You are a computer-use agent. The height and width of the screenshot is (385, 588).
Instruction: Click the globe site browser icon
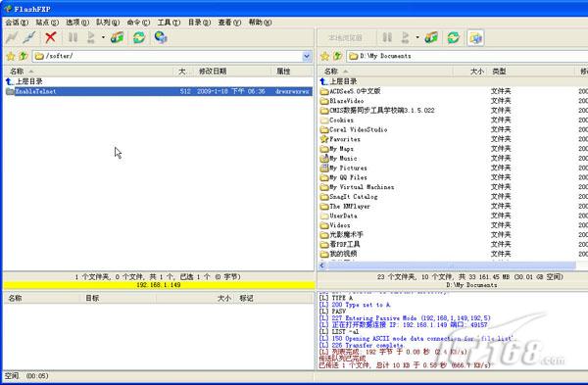pos(161,37)
